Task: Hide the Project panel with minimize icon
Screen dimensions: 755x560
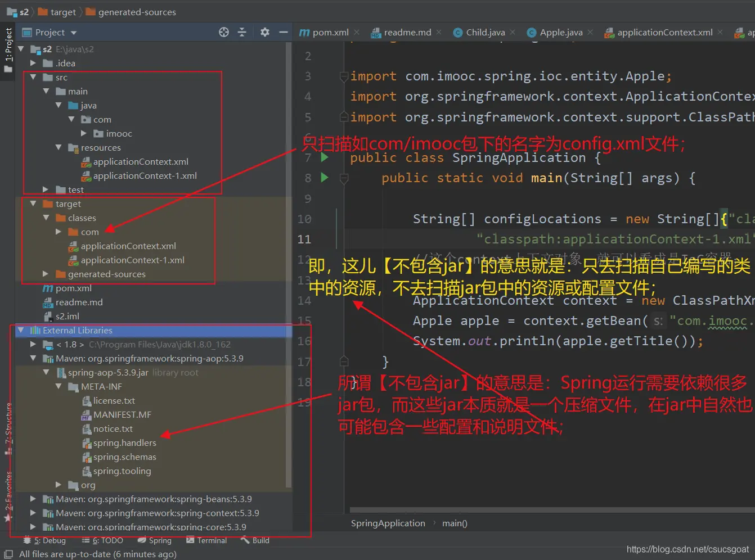Action: pos(284,32)
